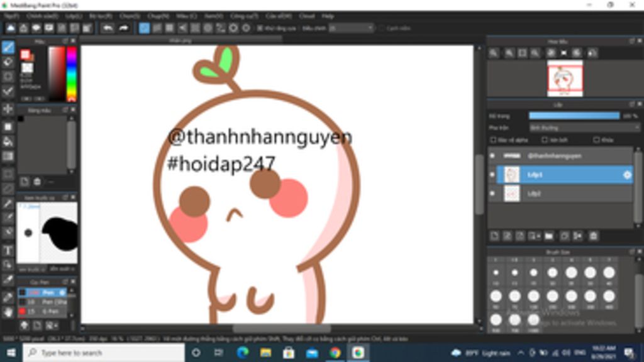
Task: Hide the selected Lớp1 layer
Action: coord(492,175)
